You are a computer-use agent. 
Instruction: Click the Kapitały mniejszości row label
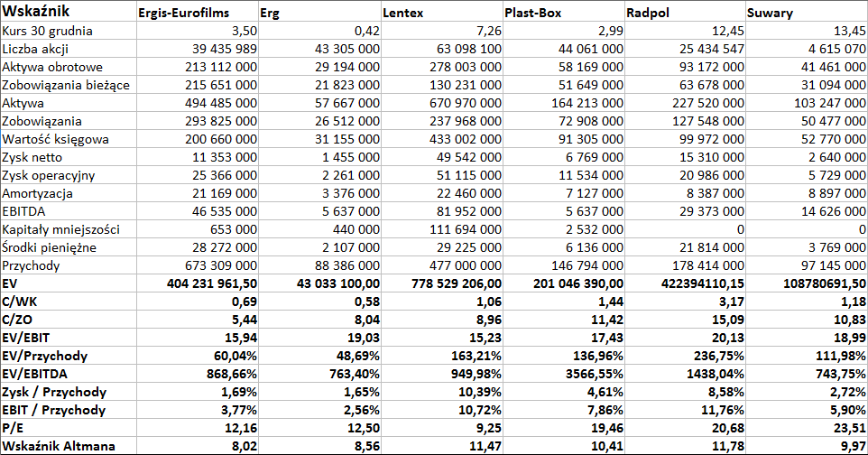[x=68, y=229]
